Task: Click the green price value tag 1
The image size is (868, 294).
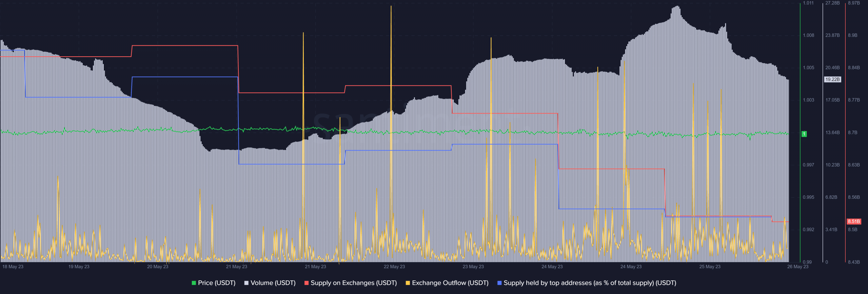Action: tap(804, 134)
